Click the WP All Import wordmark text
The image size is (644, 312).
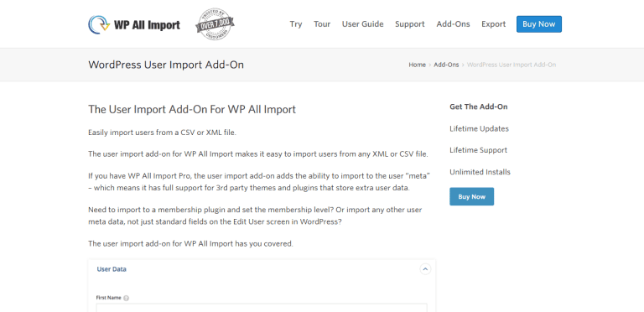(x=147, y=25)
